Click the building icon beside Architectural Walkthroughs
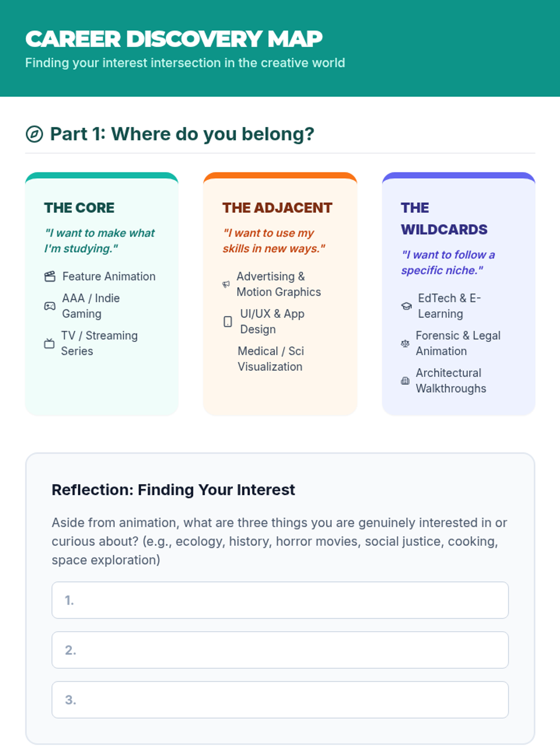This screenshot has width=560, height=747. 405,381
